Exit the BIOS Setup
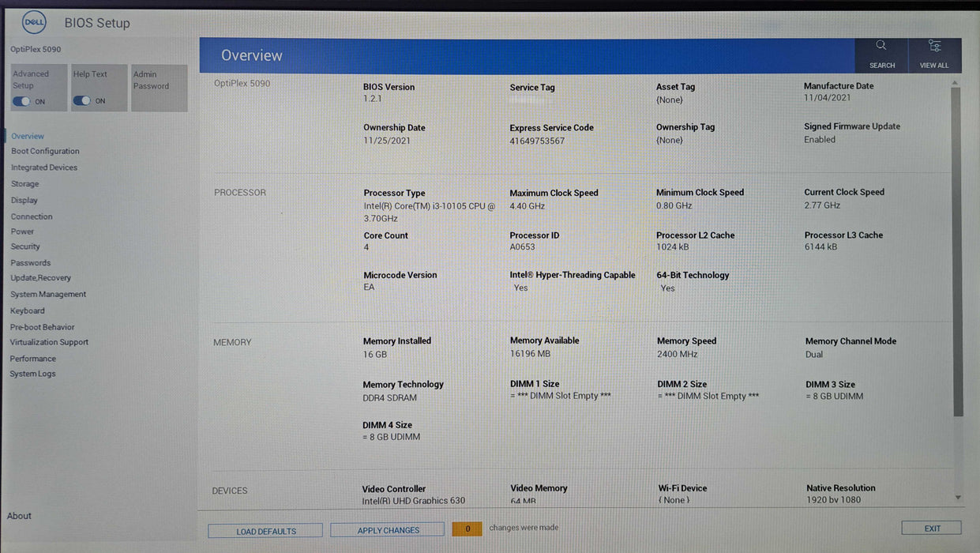Viewport: 980px width, 553px height. (x=931, y=528)
